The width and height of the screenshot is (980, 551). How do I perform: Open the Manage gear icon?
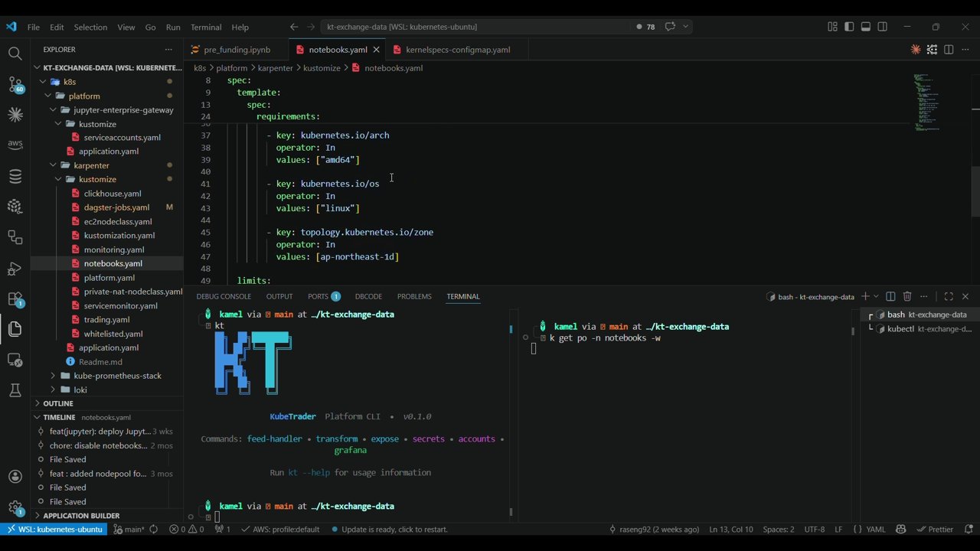coord(15,507)
